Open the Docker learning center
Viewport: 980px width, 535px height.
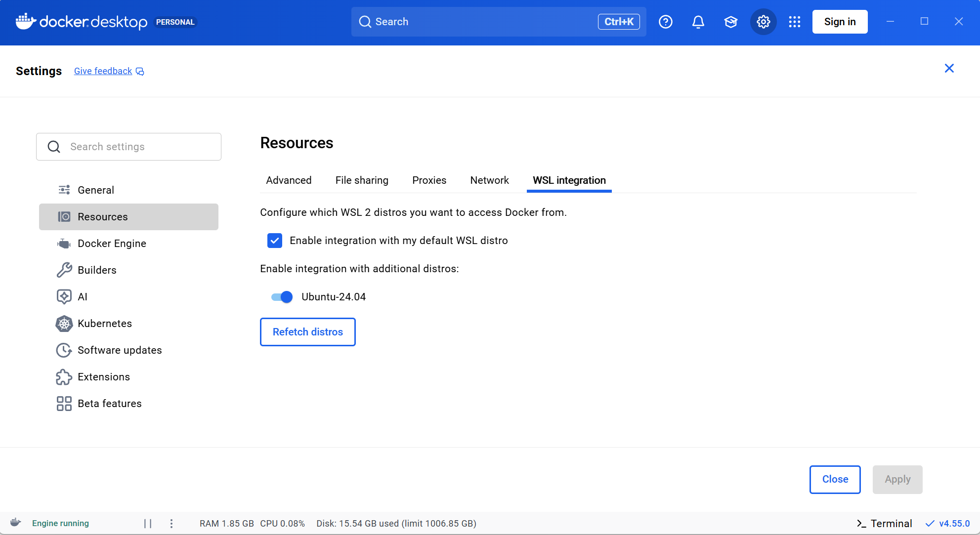730,22
